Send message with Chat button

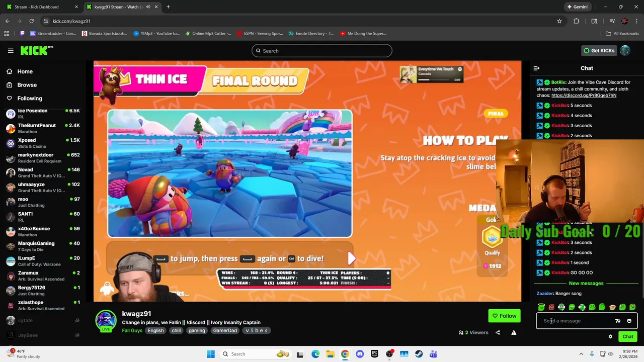tap(628, 337)
